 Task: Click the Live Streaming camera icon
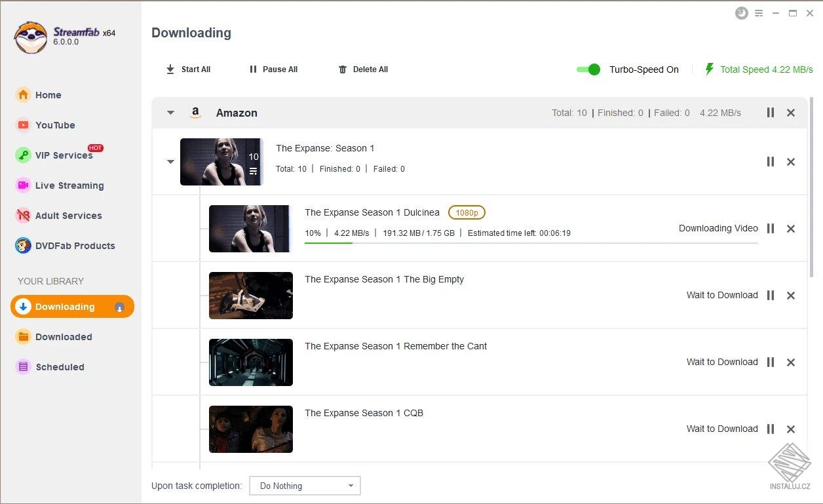[x=23, y=185]
